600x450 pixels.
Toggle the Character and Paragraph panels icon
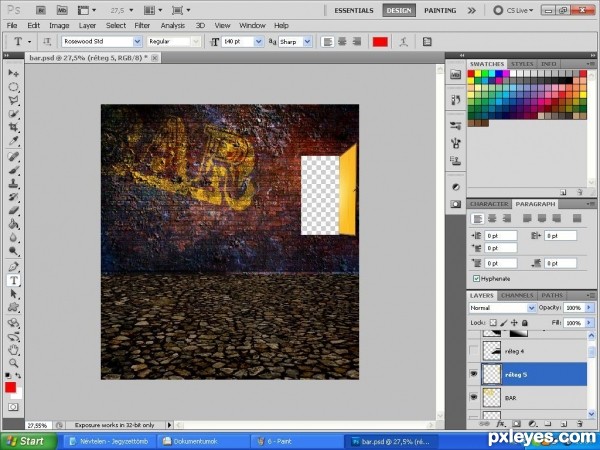(x=427, y=42)
